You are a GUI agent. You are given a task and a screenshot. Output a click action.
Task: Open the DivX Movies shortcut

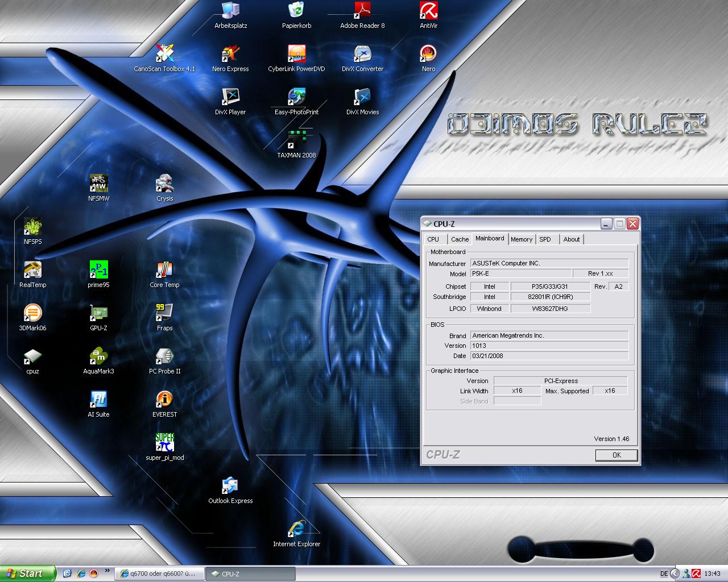click(x=362, y=102)
